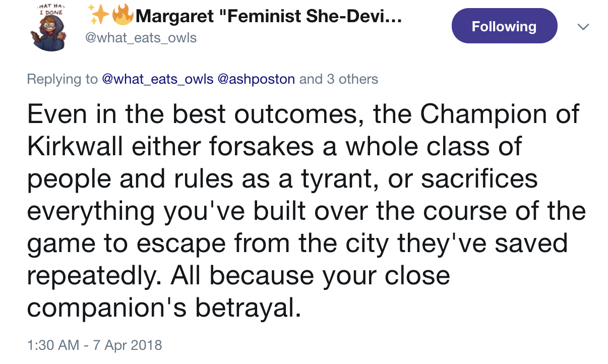Screen dimensions: 608x364
Task: Toggle the purple Following button
Action: 504,26
